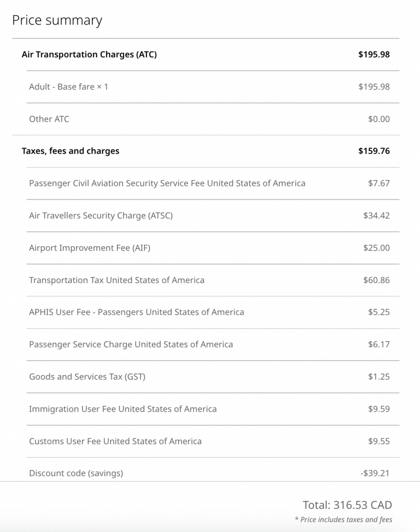420x532 pixels.
Task: Click the -$39.21 discount amount
Action: (x=374, y=473)
